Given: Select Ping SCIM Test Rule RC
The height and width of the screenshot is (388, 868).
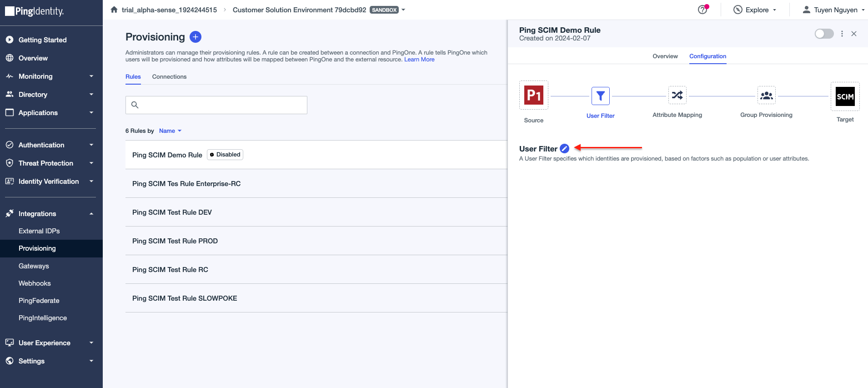Looking at the screenshot, I should point(316,269).
